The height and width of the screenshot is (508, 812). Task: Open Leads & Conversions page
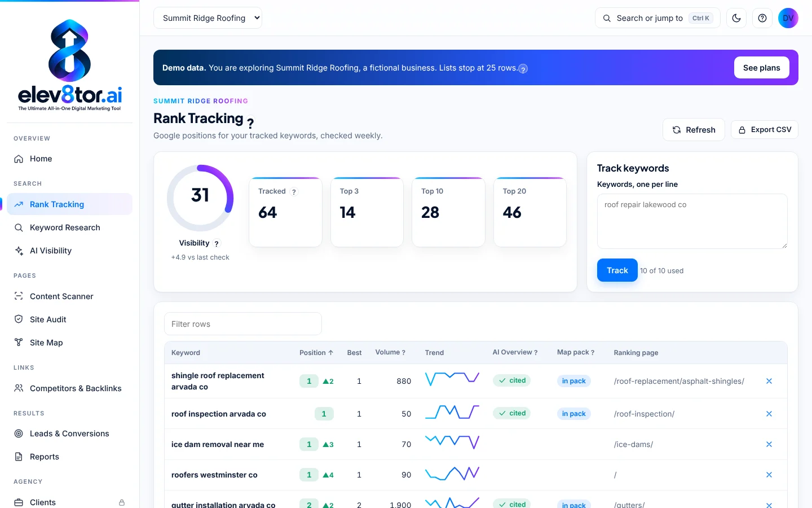point(69,433)
